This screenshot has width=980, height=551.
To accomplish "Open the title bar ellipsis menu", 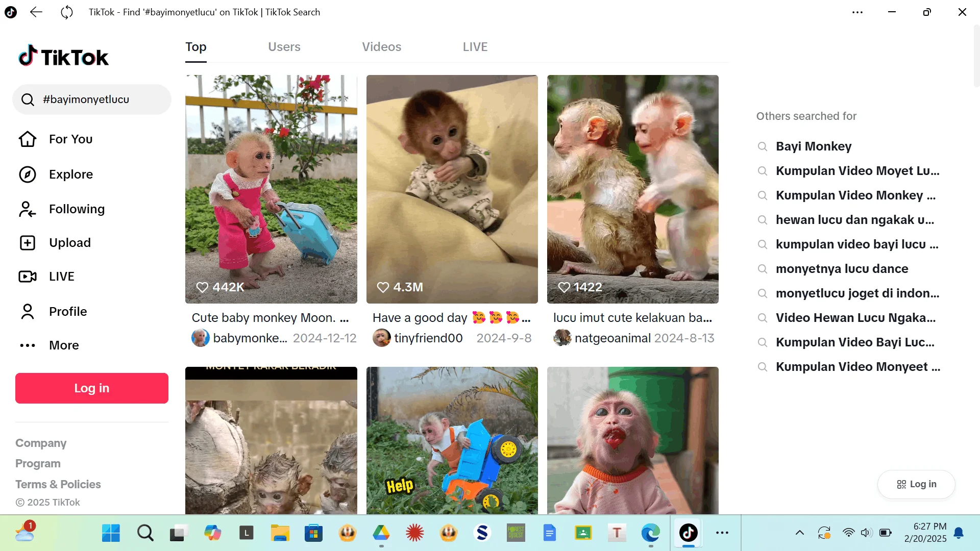I will 857,12.
